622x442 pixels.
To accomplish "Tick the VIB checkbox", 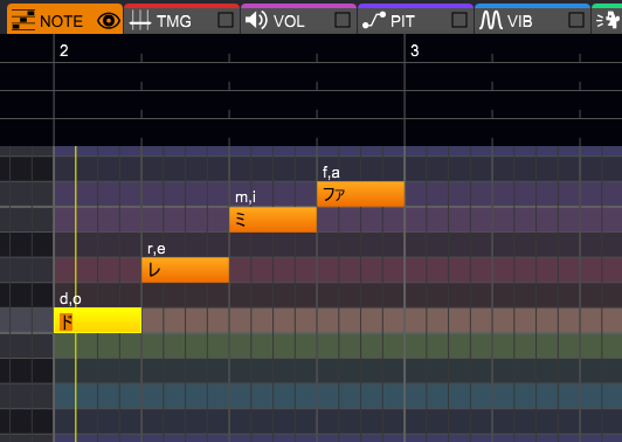I will [x=576, y=20].
